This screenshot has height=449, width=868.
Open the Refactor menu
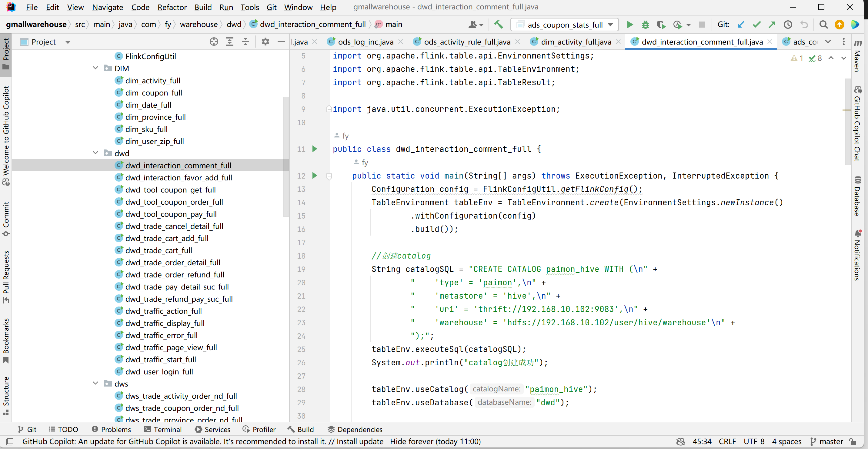[x=172, y=7]
